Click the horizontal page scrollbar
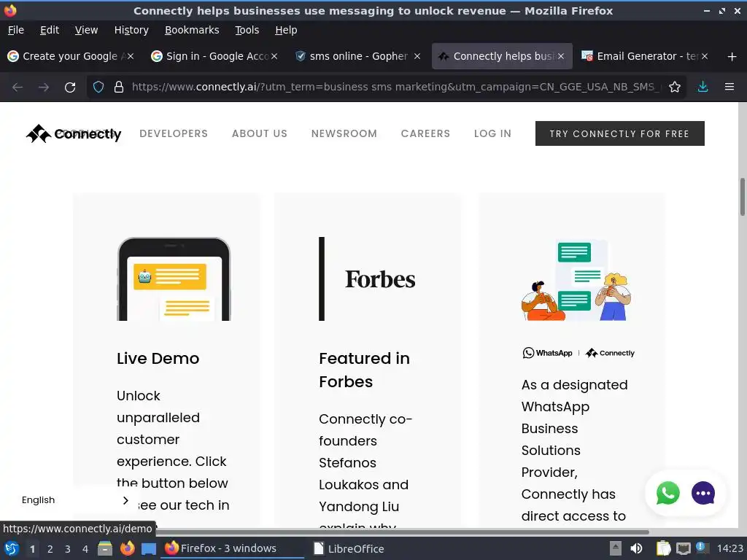The width and height of the screenshot is (747, 560). pos(403,532)
